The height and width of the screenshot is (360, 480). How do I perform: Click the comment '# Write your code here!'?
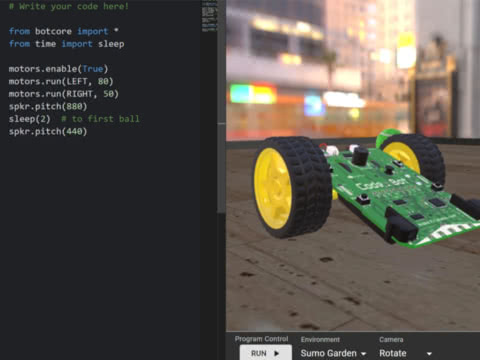(69, 6)
